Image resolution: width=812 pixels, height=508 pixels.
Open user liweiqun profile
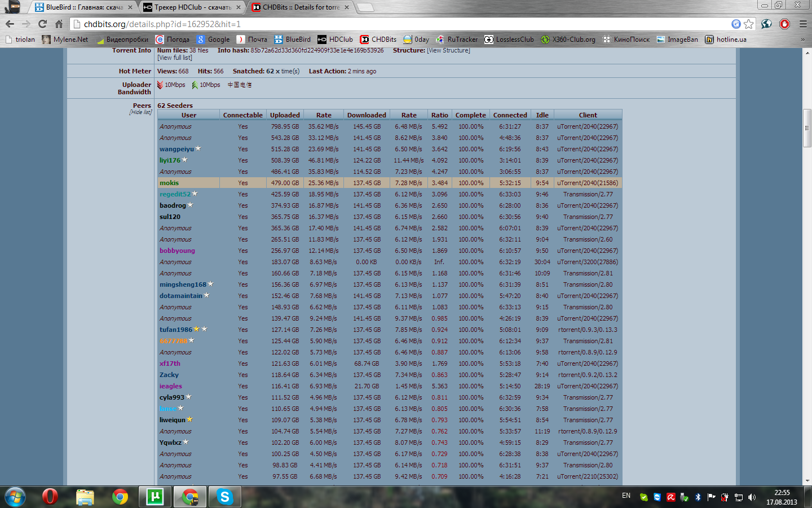pyautogui.click(x=173, y=420)
